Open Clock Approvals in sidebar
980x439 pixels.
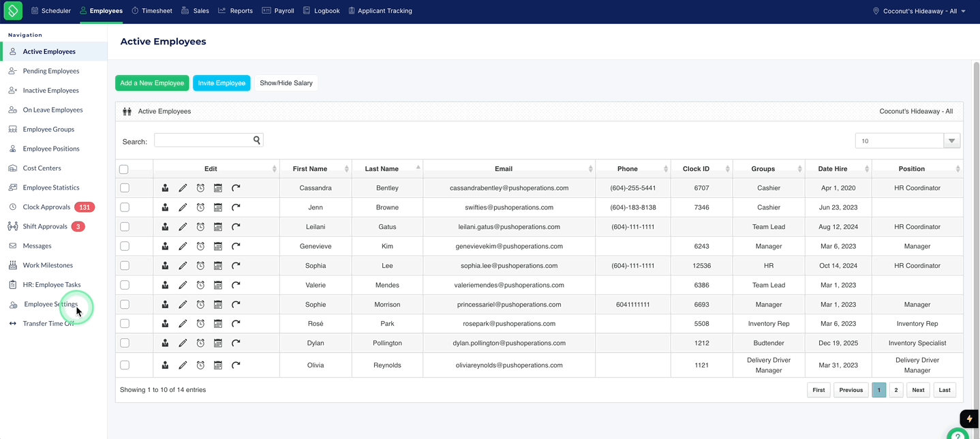[x=46, y=207]
